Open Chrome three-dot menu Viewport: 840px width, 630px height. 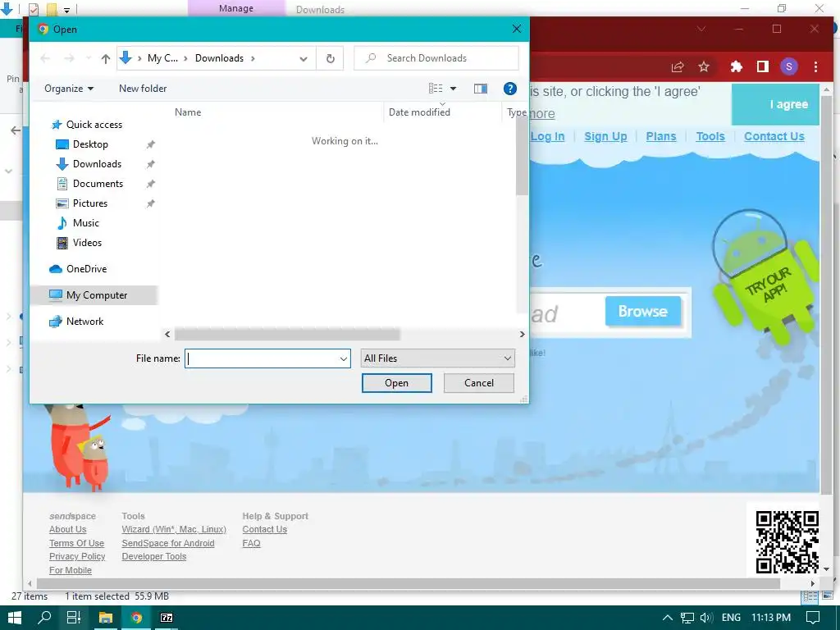[816, 66]
